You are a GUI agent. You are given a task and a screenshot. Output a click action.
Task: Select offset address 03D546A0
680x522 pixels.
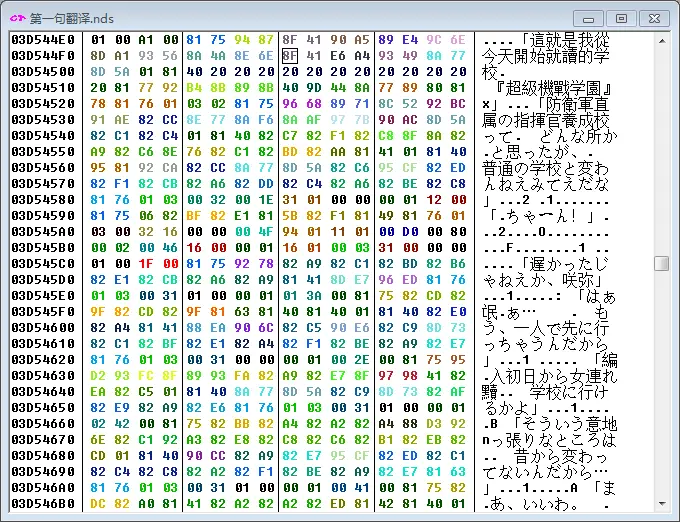pyautogui.click(x=43, y=488)
